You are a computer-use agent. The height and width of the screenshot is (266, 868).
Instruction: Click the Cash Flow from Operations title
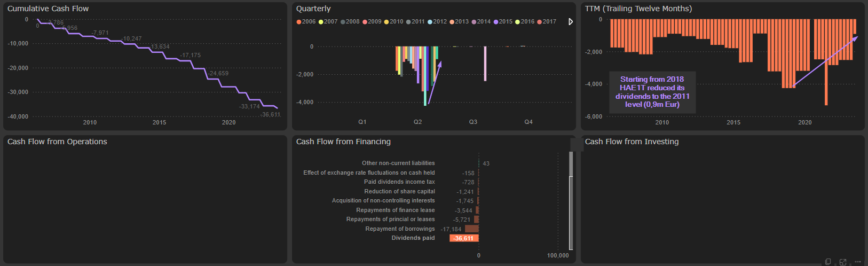pyautogui.click(x=57, y=142)
